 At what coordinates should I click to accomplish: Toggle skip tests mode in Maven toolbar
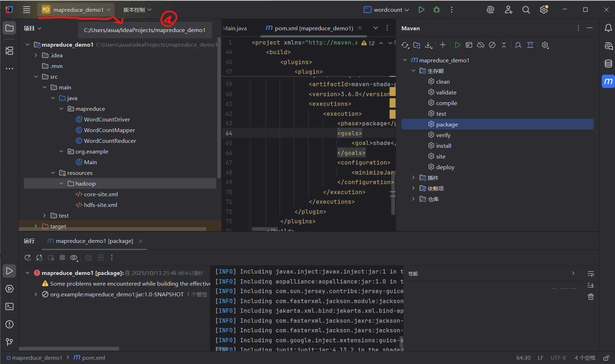point(492,45)
